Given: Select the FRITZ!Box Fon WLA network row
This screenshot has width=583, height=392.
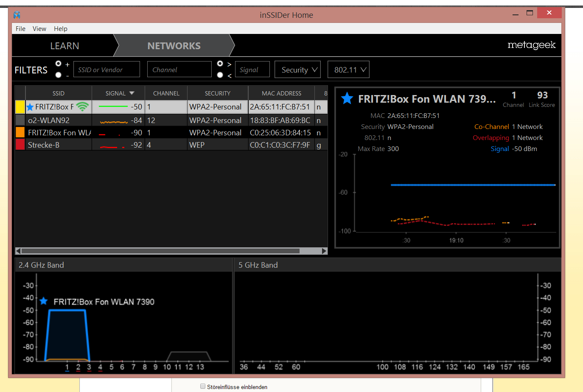Looking at the screenshot, I should 171,132.
